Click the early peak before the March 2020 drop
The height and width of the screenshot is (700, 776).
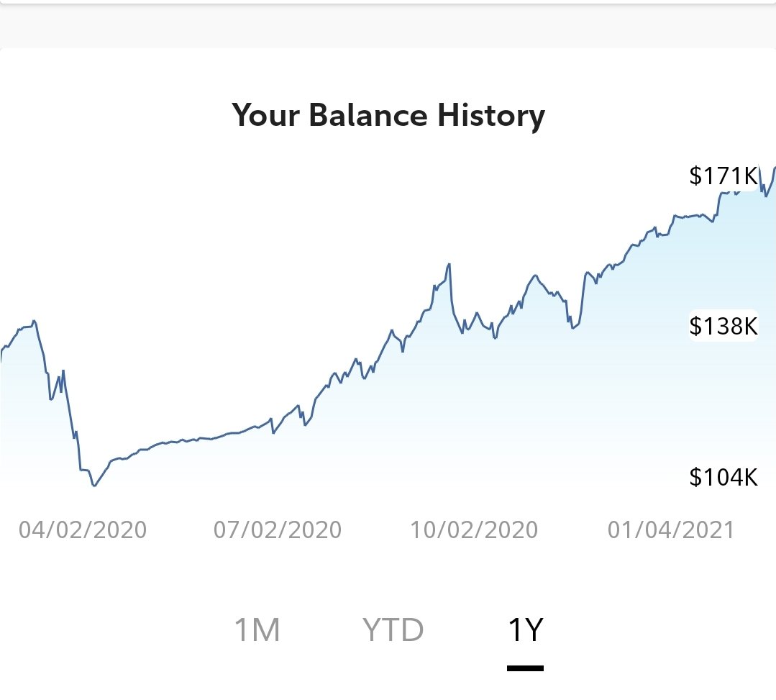pyautogui.click(x=34, y=322)
